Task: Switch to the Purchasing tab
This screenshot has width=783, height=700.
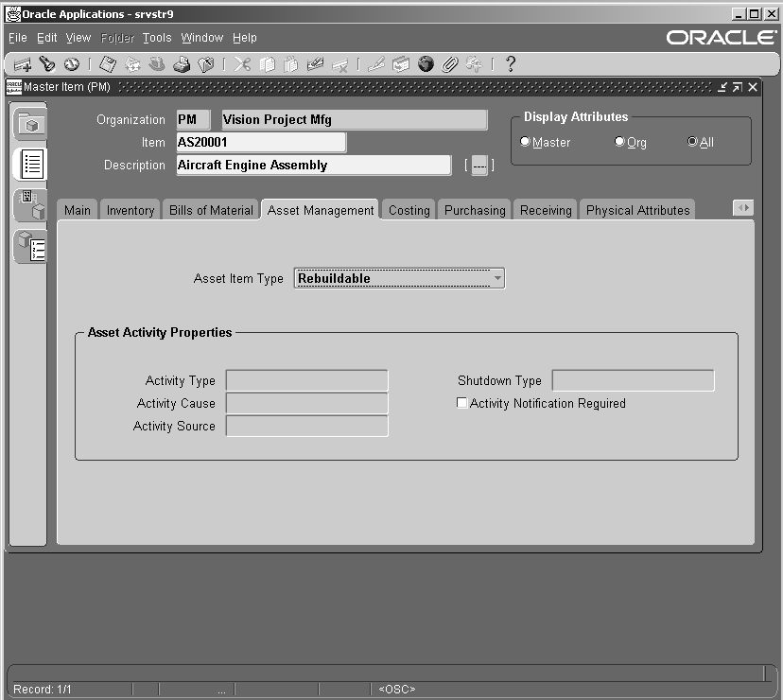Action: [x=475, y=210]
